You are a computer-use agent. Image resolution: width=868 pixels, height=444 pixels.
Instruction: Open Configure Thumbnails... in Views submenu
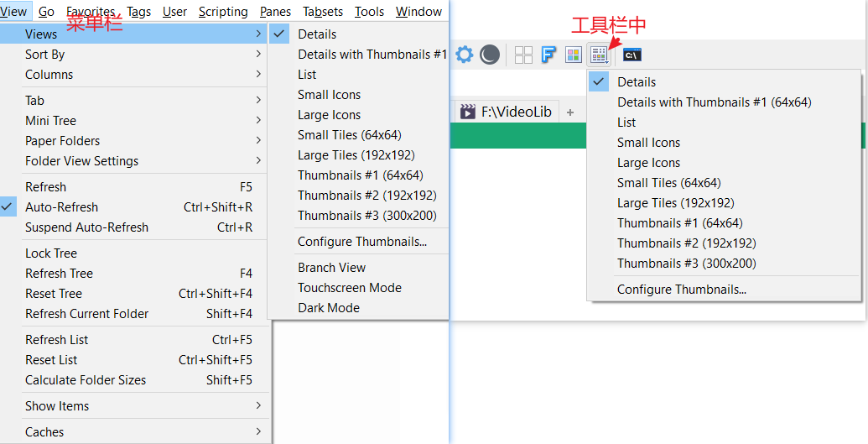[358, 242]
